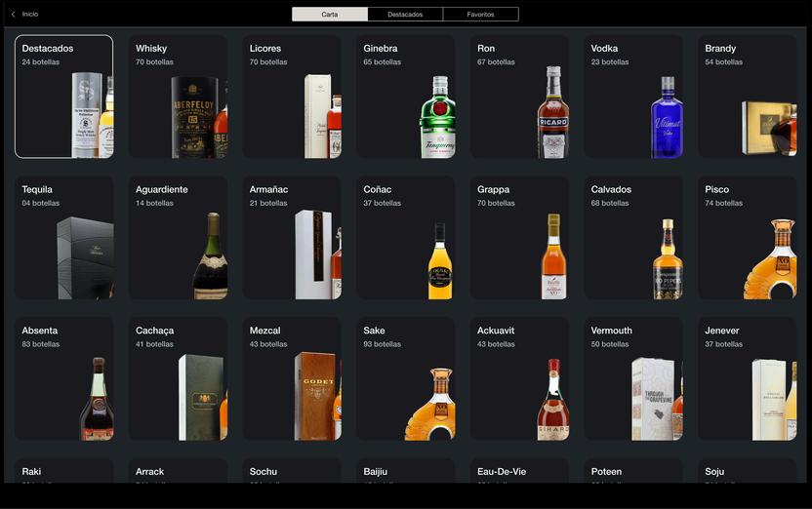This screenshot has width=812, height=509.
Task: Open the Cachaça category card
Action: 178,378
